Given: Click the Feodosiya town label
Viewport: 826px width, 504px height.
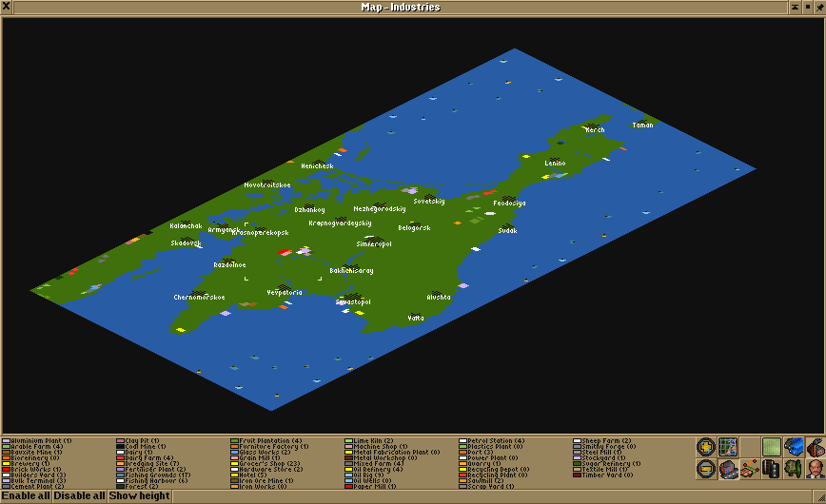Looking at the screenshot, I should (x=509, y=203).
